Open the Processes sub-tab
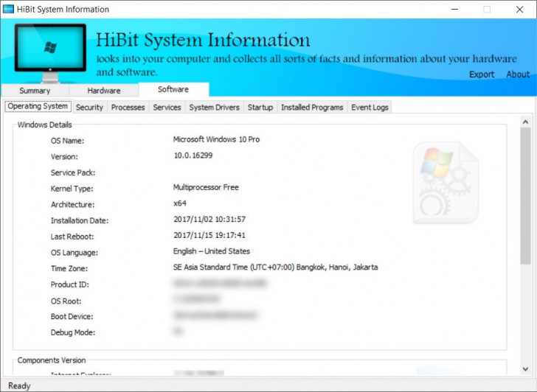 [x=128, y=108]
